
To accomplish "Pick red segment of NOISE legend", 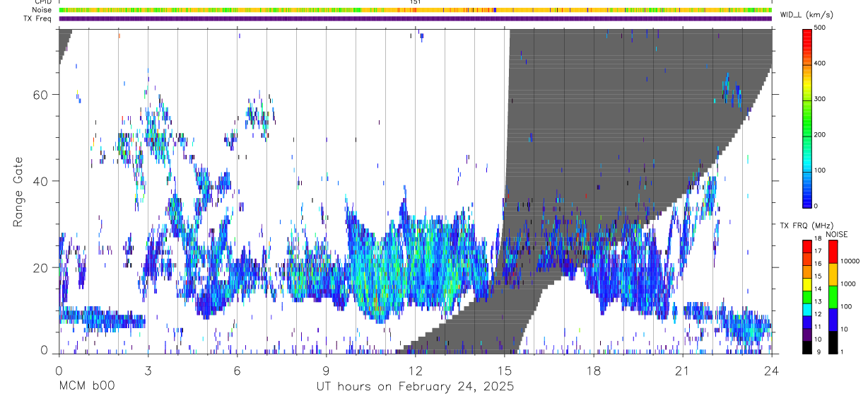I will click(833, 252).
